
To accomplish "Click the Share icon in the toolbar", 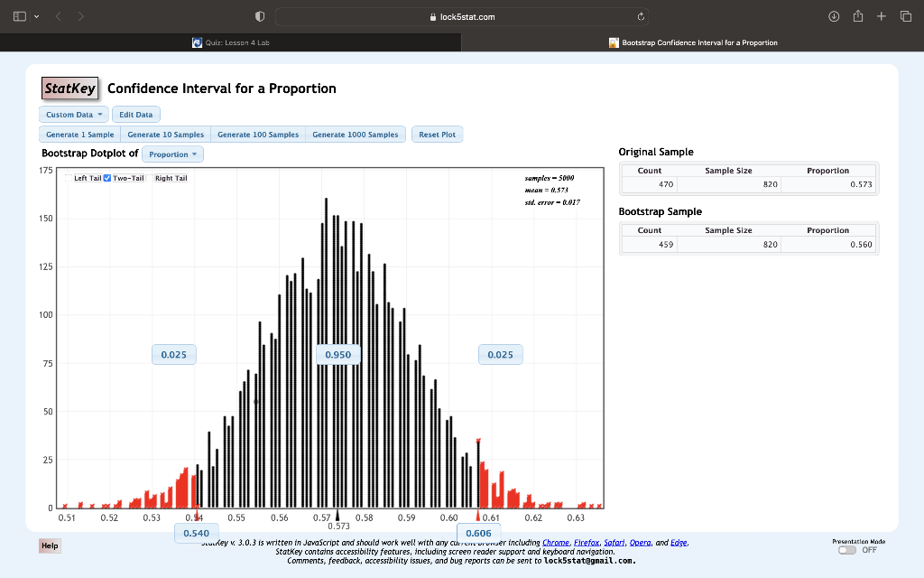I will 857,15.
